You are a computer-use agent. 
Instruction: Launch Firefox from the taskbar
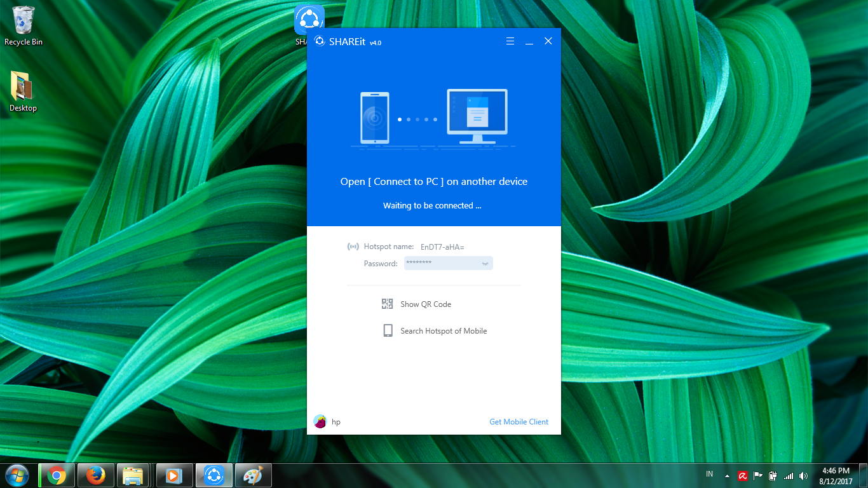click(x=96, y=475)
